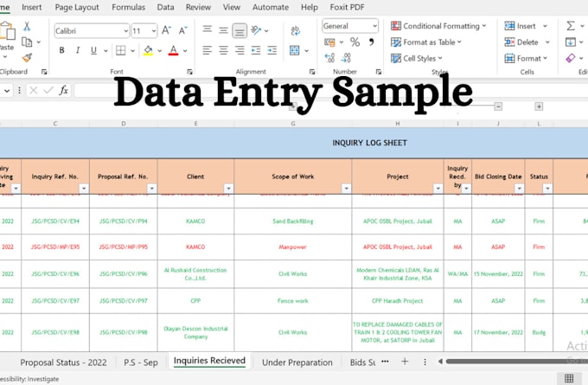Switch to Proposal Status - 2022 sheet
The height and width of the screenshot is (385, 588).
(x=63, y=363)
